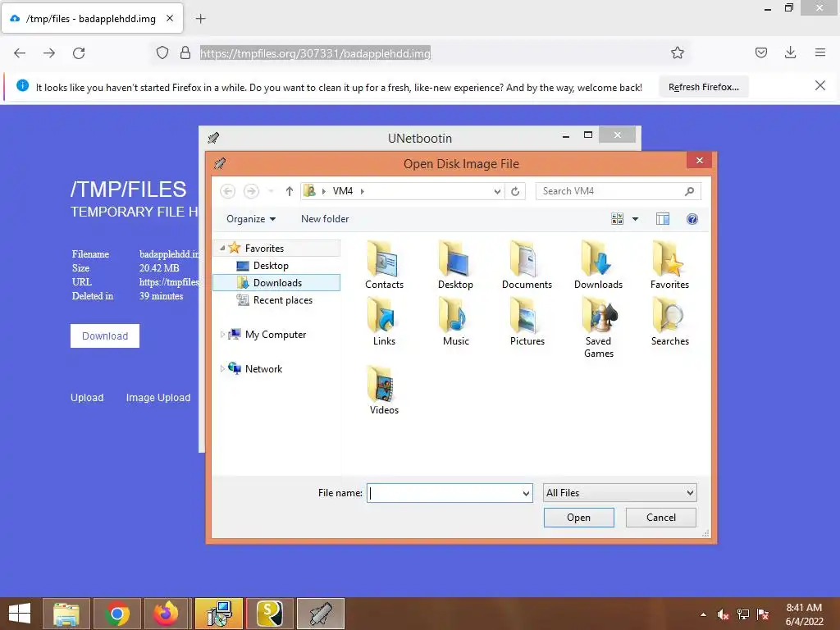
Task: Bookmark this page with star
Action: [x=677, y=53]
